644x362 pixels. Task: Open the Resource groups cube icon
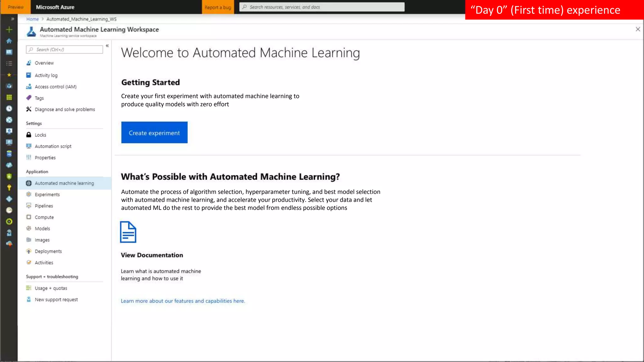pos(9,86)
